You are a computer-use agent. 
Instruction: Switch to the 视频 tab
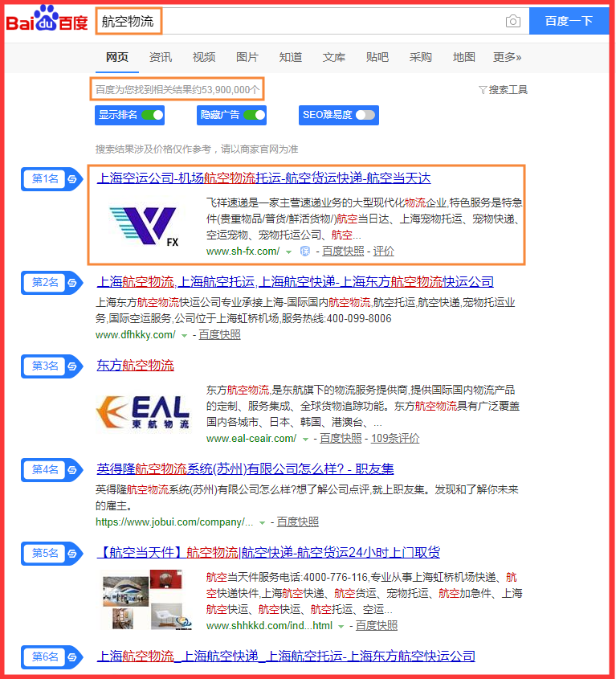click(203, 57)
